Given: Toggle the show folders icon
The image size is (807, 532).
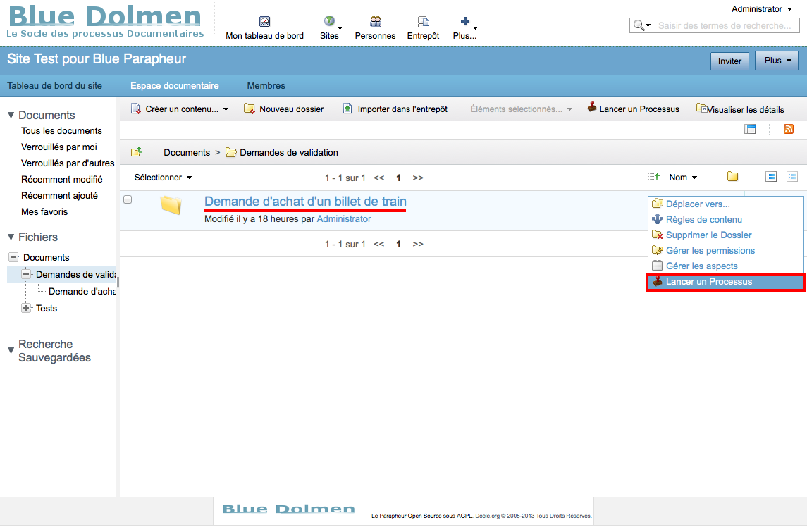Looking at the screenshot, I should 732,177.
